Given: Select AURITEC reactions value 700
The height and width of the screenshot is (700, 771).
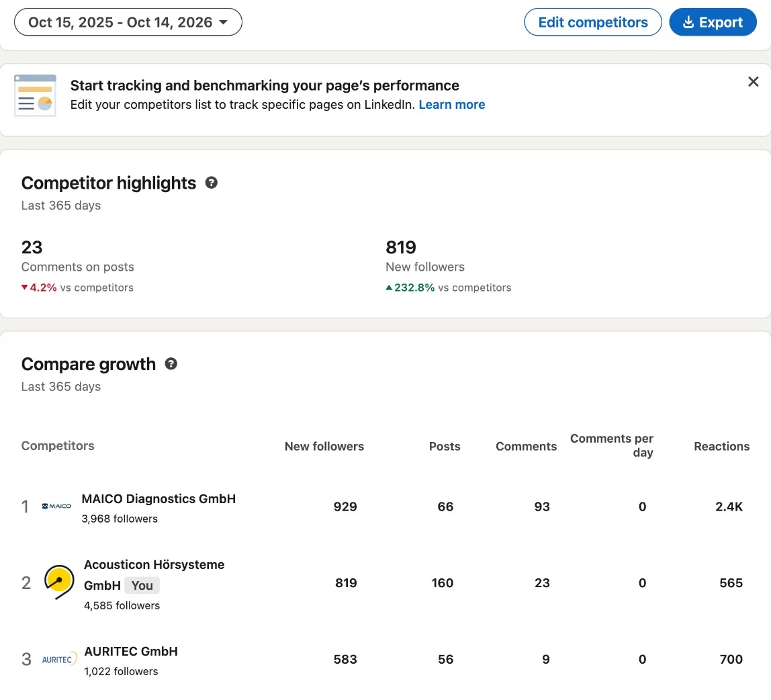Looking at the screenshot, I should click(x=731, y=659).
